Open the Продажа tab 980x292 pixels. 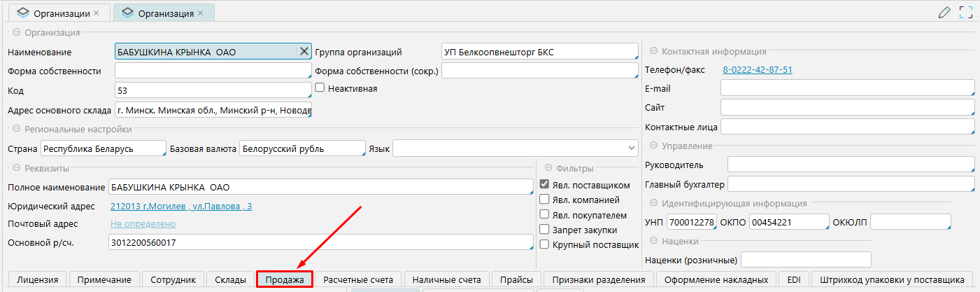click(284, 280)
